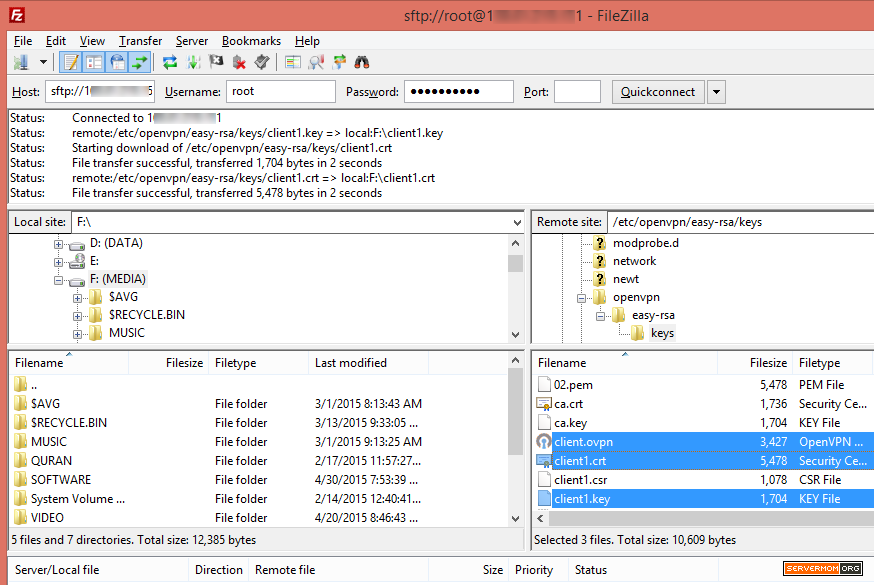The width and height of the screenshot is (874, 585).
Task: Select the newt folder in remote tree
Action: (x=625, y=279)
